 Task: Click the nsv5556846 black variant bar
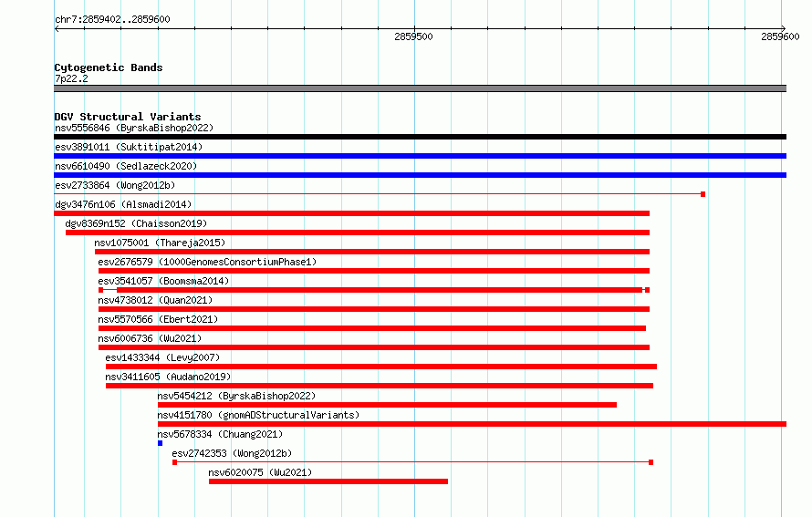(x=420, y=137)
